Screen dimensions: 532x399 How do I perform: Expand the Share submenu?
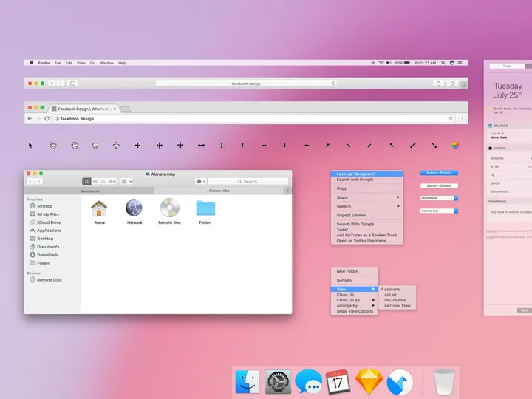point(367,197)
